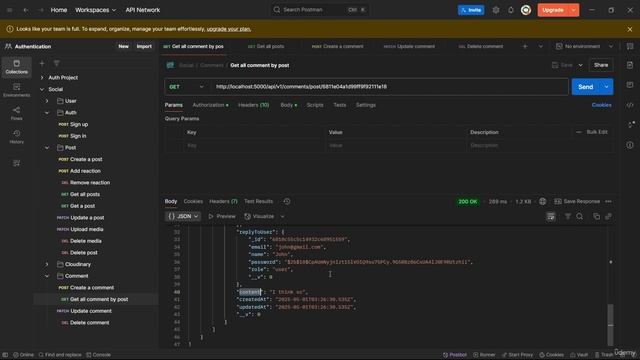Open the info icon in right sidebar
The height and width of the screenshot is (360, 640).
click(630, 145)
